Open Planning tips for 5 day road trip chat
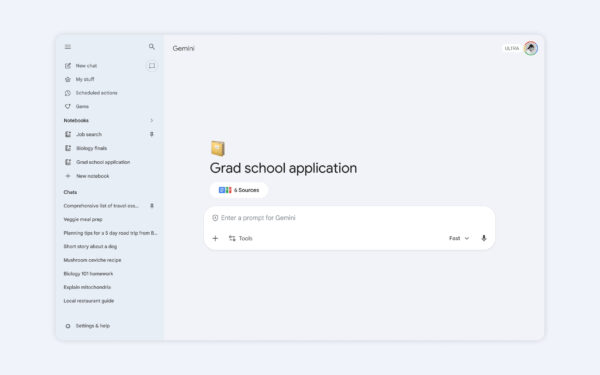 (x=111, y=233)
